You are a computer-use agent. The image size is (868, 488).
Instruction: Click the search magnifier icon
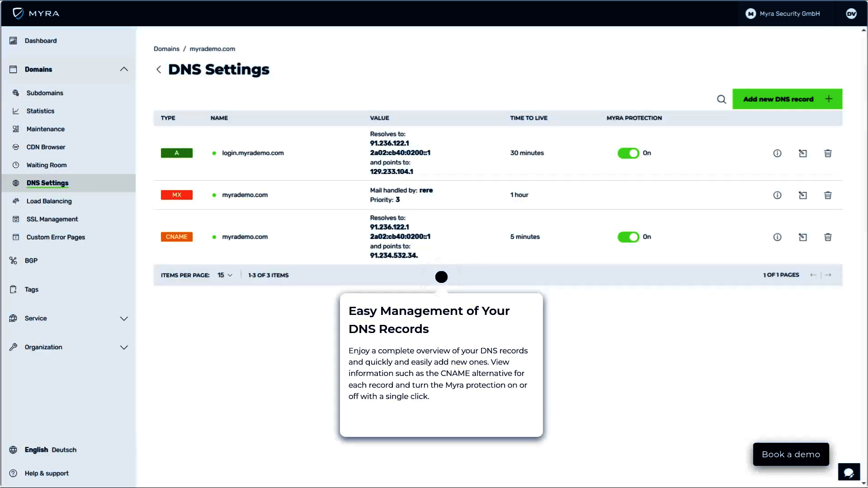click(x=721, y=99)
